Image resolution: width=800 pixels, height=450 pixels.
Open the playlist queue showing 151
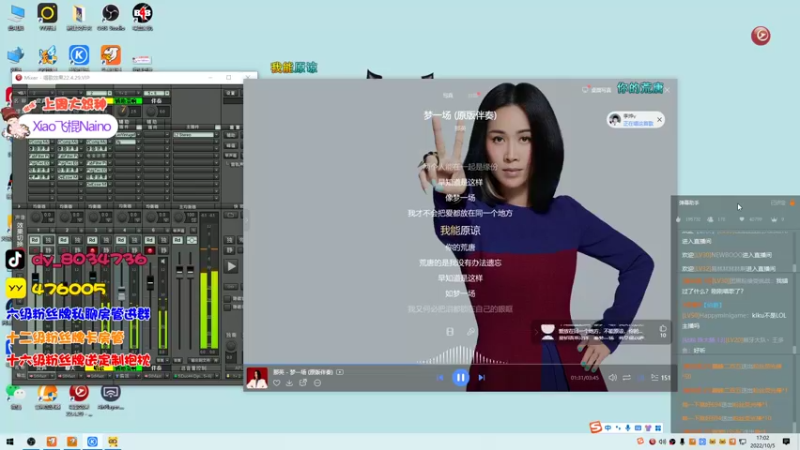pos(661,378)
